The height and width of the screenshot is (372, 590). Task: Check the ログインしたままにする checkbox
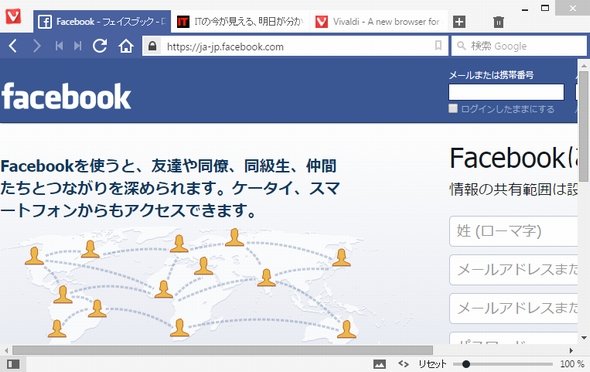pos(453,109)
